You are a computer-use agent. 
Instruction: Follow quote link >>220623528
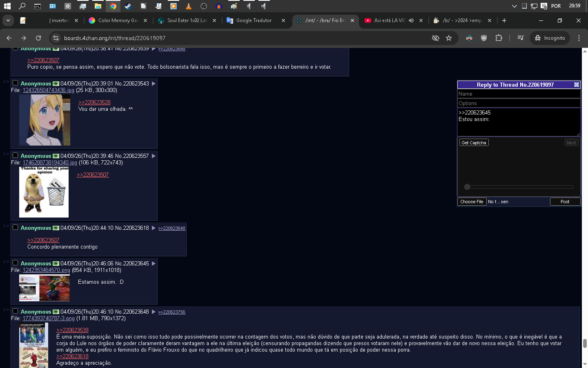[x=94, y=103]
